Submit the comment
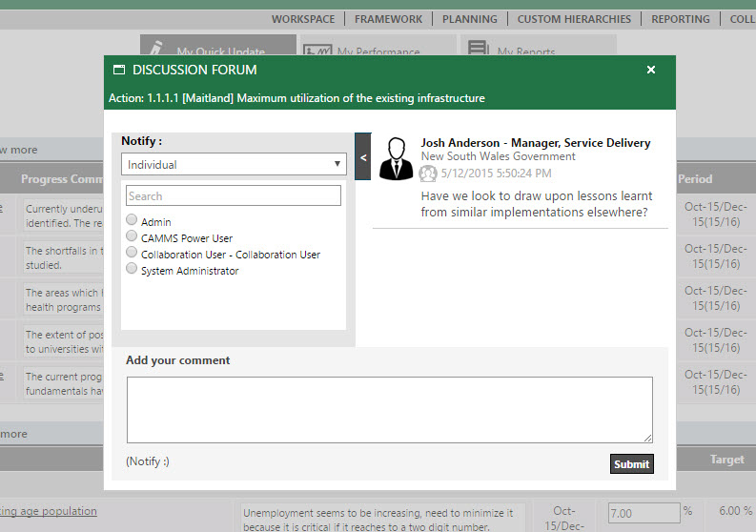The image size is (756, 532). [x=632, y=464]
